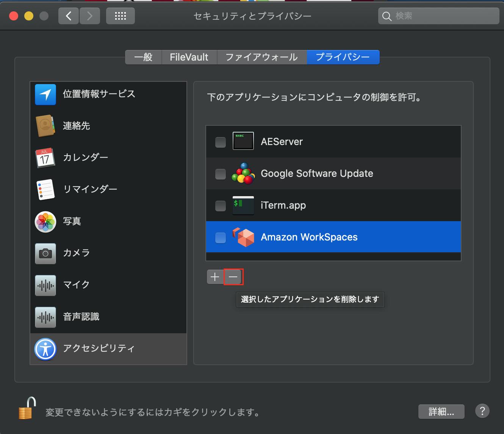Select the マイク microphone waveform icon
This screenshot has height=434, width=504.
tap(45, 285)
